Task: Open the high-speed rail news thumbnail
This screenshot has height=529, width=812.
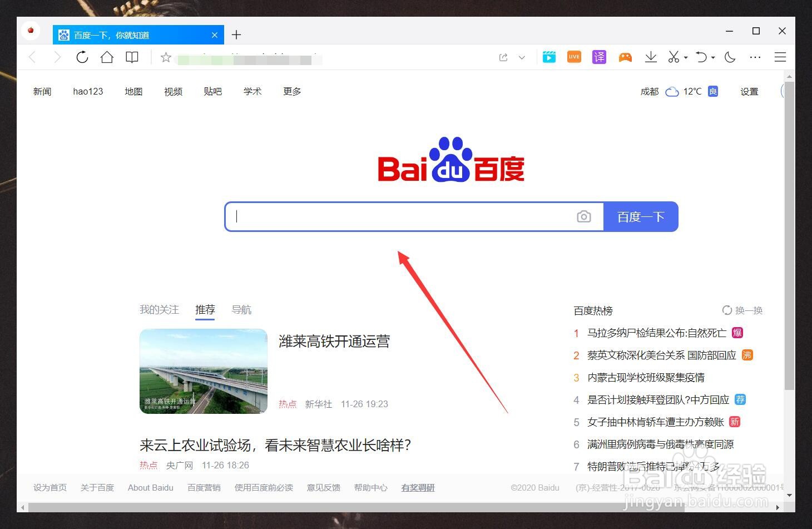Action: click(204, 371)
